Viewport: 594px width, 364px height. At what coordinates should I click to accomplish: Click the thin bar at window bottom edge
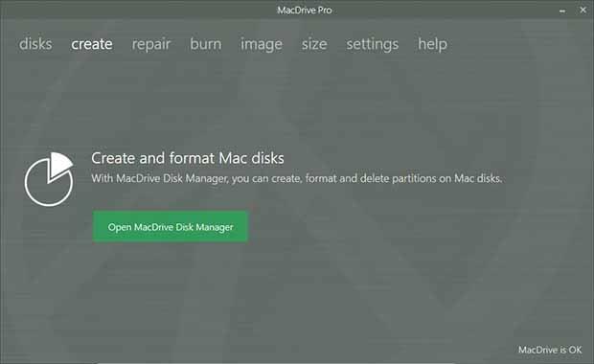click(277, 362)
